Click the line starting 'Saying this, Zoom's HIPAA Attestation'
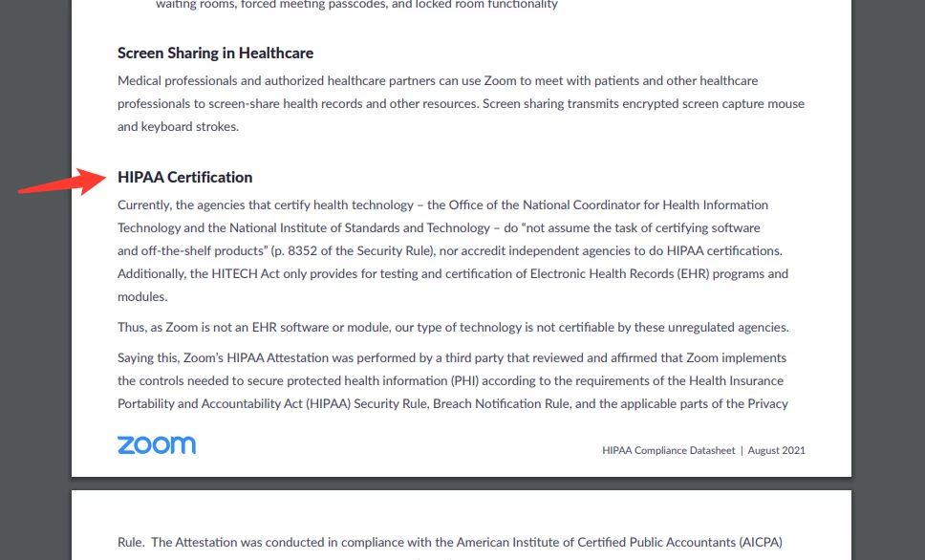This screenshot has width=925, height=560. [x=452, y=358]
